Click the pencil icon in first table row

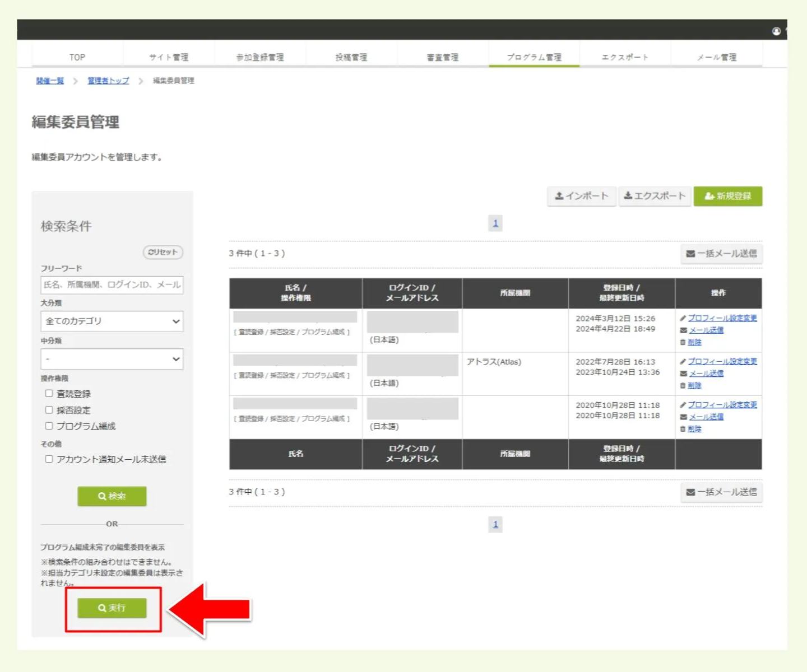(x=683, y=318)
